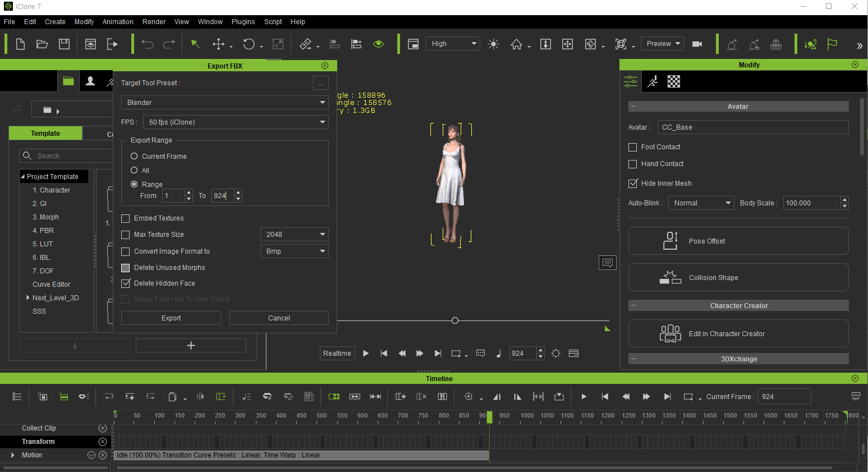This screenshot has height=472, width=868.
Task: Cancel the Export FBX dialog
Action: coord(279,318)
